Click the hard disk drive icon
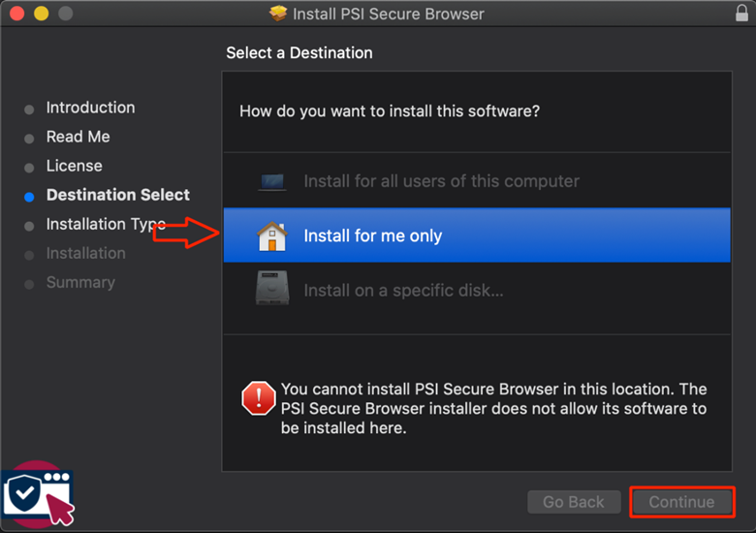This screenshot has height=533, width=756. click(x=272, y=288)
